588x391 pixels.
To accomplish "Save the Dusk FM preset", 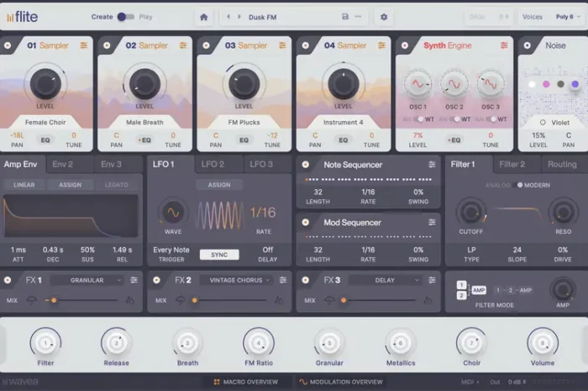I will pos(345,17).
